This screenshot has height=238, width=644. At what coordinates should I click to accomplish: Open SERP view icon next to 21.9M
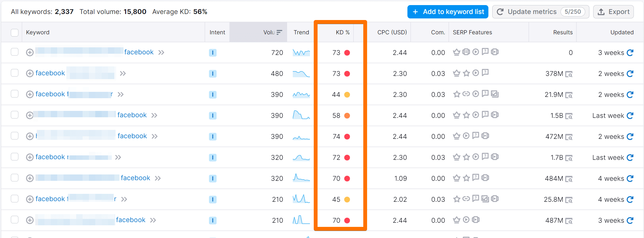click(569, 95)
